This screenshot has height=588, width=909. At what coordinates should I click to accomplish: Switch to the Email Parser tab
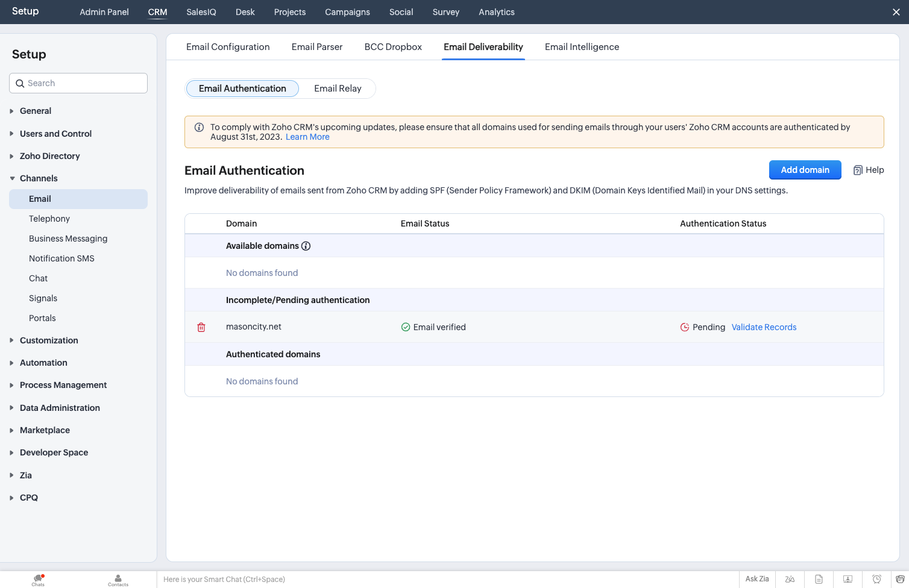[317, 47]
